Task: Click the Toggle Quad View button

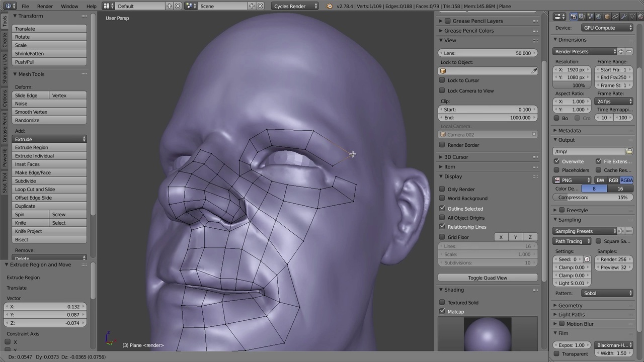Action: pyautogui.click(x=487, y=278)
